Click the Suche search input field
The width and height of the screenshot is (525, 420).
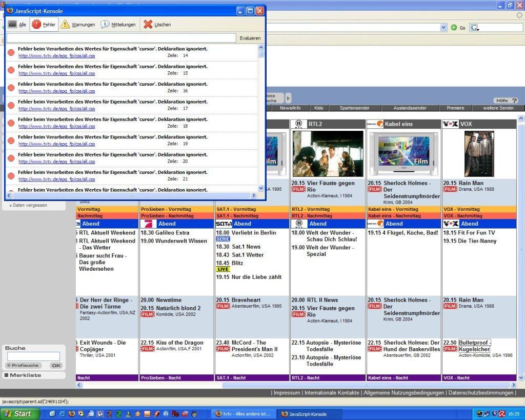33,356
